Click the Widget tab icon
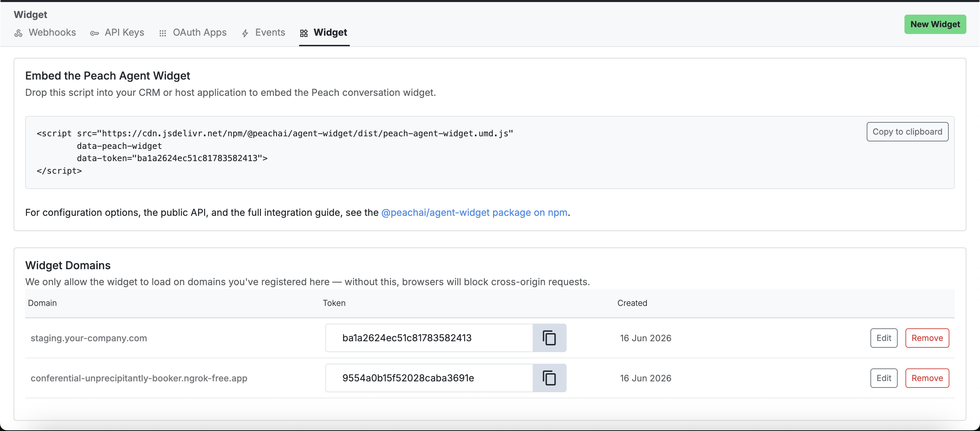 (304, 33)
